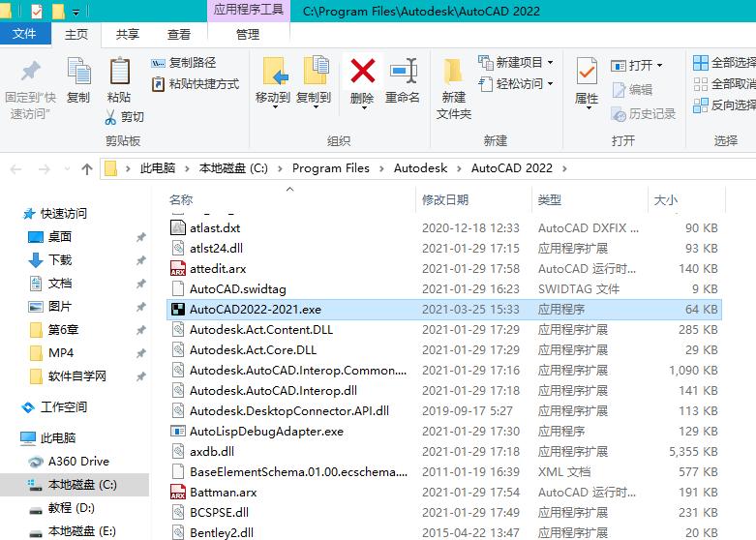Open the File (文件) tab
Viewport: 756px width, 540px height.
click(24, 34)
